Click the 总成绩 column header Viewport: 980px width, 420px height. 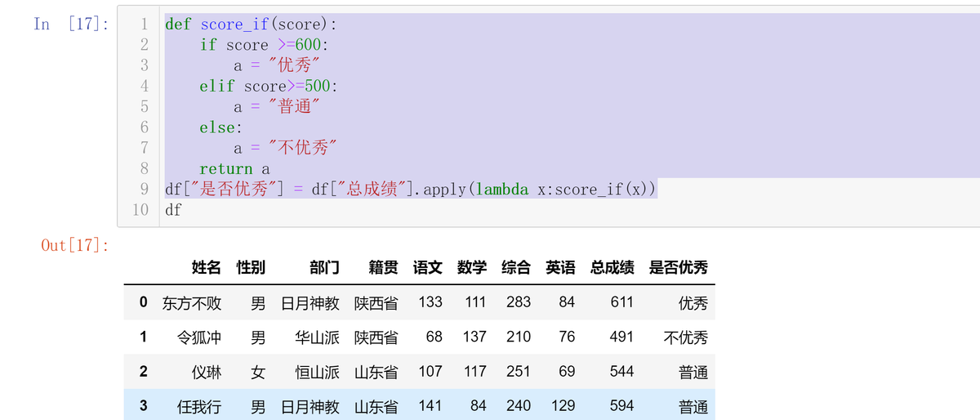coord(612,267)
